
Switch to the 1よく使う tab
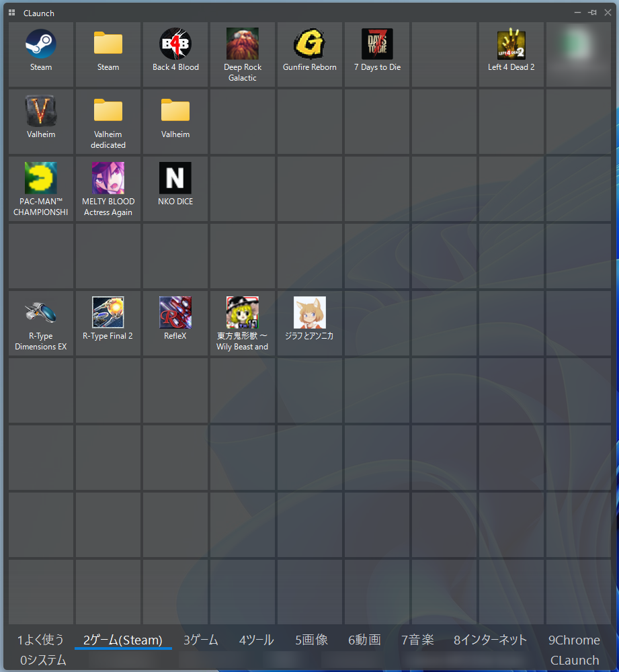pos(40,640)
